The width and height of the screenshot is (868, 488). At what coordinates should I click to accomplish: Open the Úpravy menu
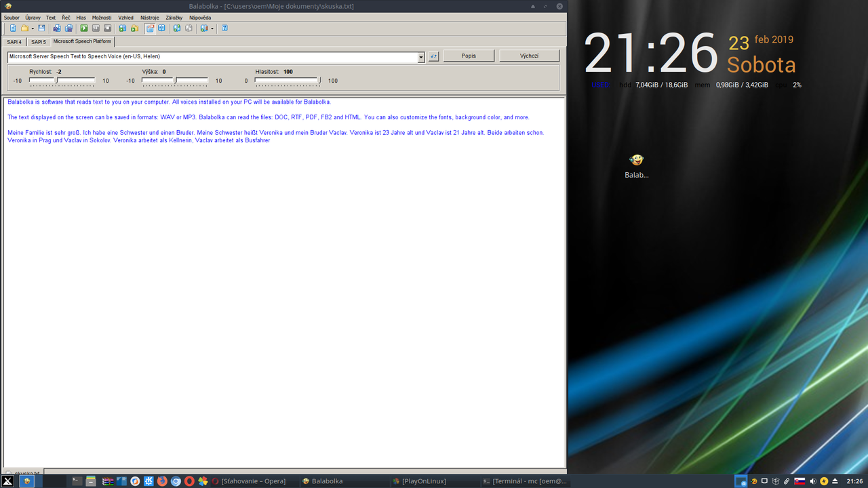33,18
